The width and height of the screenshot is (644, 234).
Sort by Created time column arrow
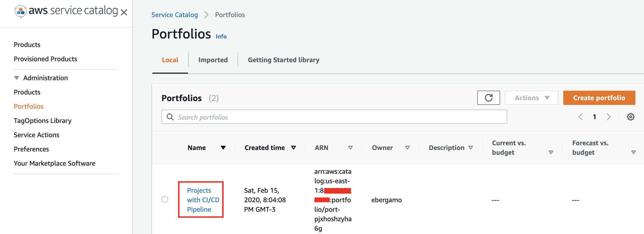point(294,148)
